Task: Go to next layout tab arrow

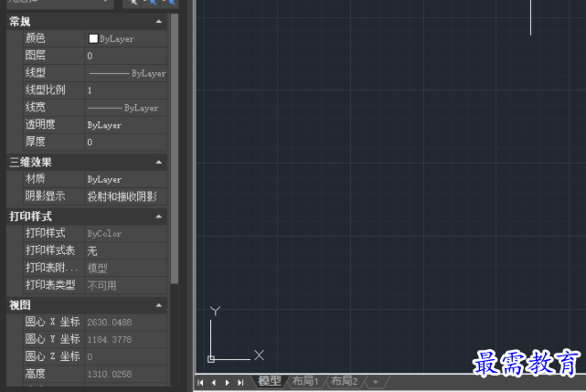Action: pyautogui.click(x=228, y=382)
